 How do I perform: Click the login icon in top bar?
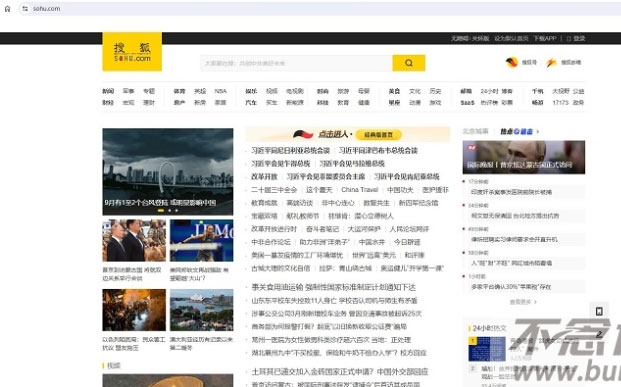(x=569, y=38)
